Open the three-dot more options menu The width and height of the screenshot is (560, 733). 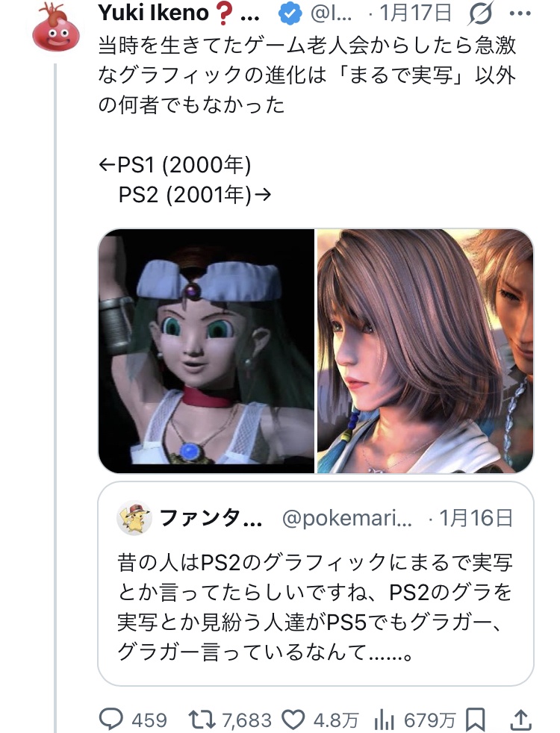click(x=520, y=13)
